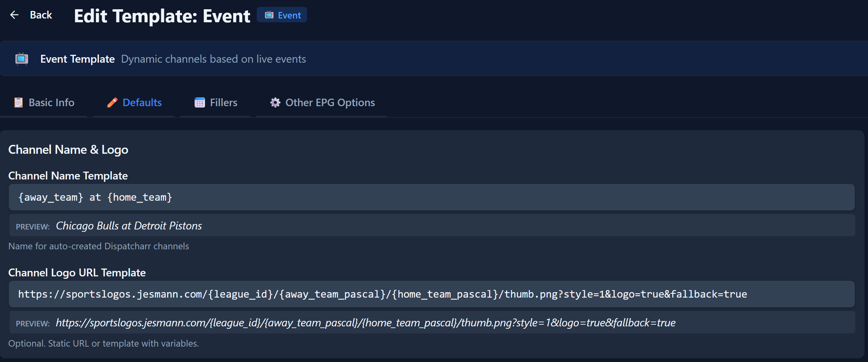Focus the Channel Logo URL Template field
868x362 pixels.
[x=431, y=294]
